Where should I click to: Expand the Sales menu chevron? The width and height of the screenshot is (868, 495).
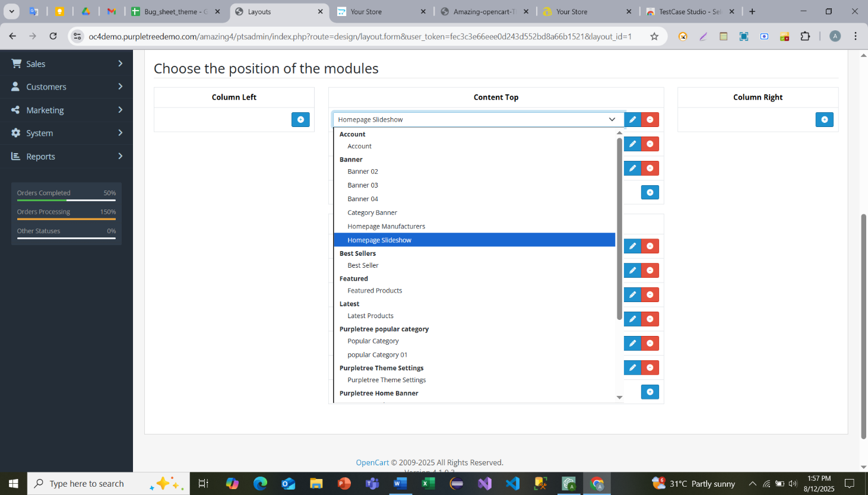tap(121, 64)
